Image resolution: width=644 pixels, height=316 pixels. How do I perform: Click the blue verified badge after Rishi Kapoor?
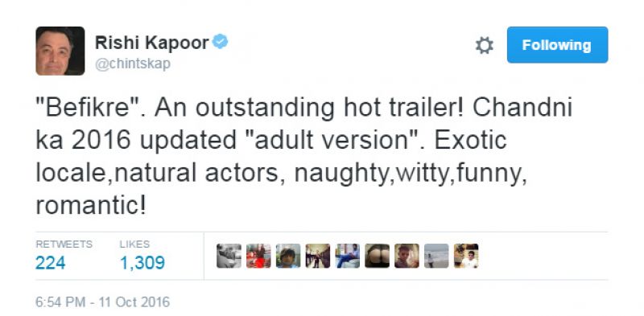[x=220, y=42]
